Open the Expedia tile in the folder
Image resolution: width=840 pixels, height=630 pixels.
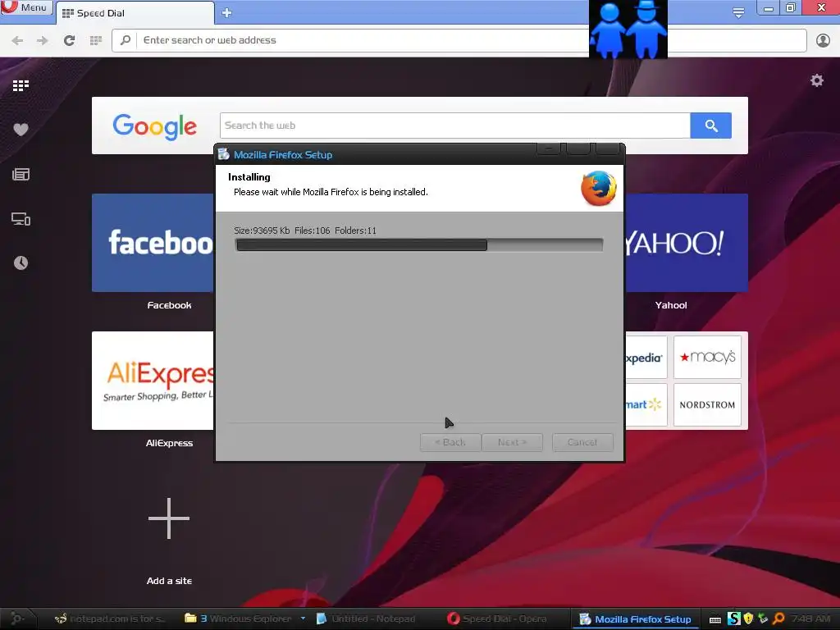coord(646,358)
